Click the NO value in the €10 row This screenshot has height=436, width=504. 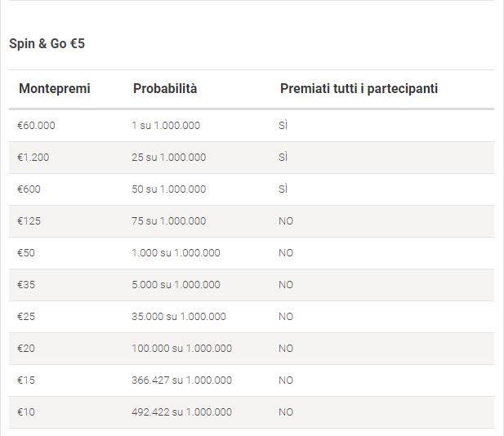pos(286,412)
